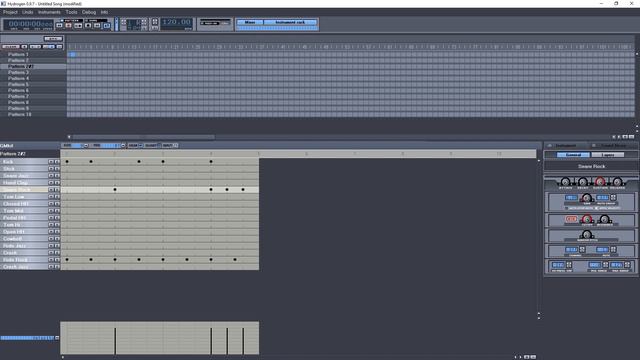
Task: Click the song editor horizontal scrollbar
Action: pos(143,137)
